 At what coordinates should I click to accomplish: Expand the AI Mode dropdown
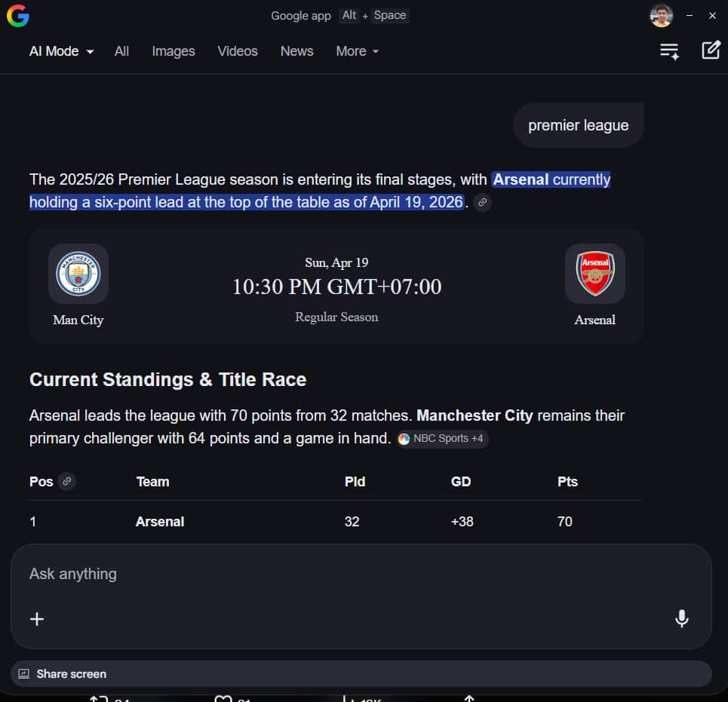click(x=62, y=51)
